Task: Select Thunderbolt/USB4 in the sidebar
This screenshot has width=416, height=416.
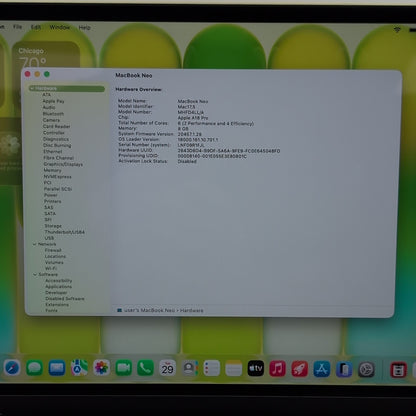Action: tap(64, 232)
